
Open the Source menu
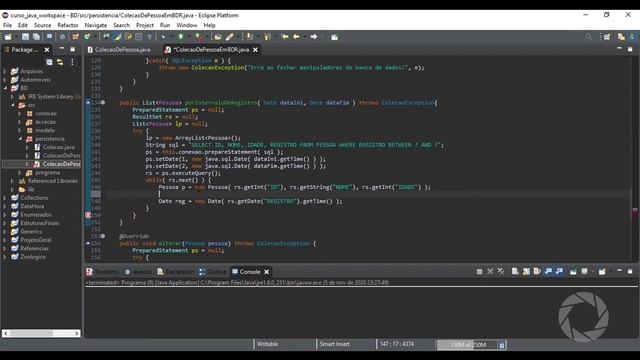click(42, 25)
